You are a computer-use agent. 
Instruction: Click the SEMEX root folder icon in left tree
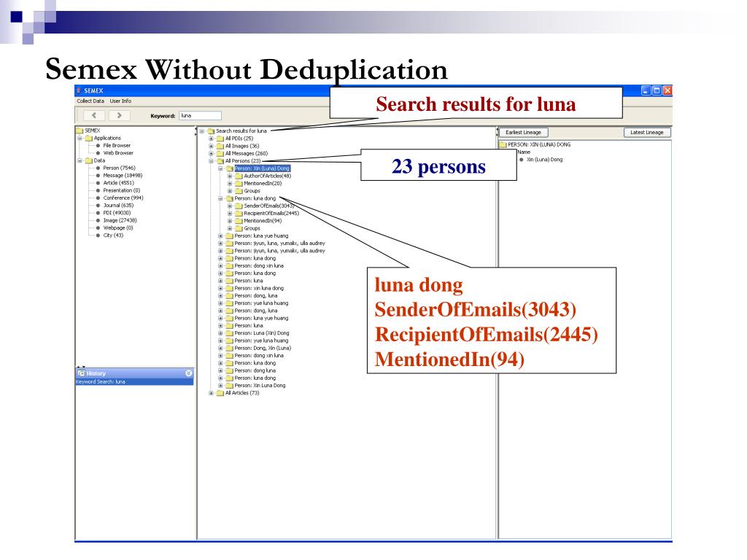(x=80, y=131)
